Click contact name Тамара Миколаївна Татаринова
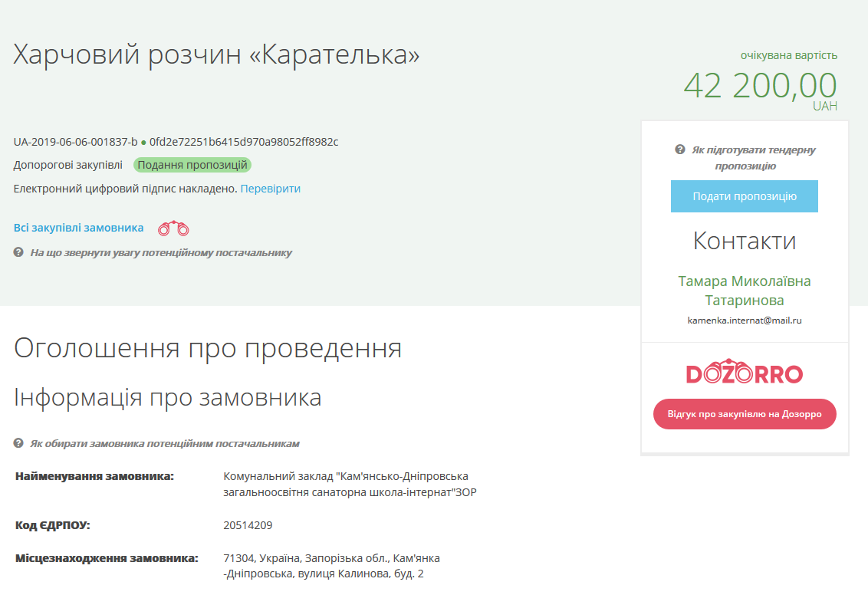Screen dimensions: 868x595 tap(744, 291)
